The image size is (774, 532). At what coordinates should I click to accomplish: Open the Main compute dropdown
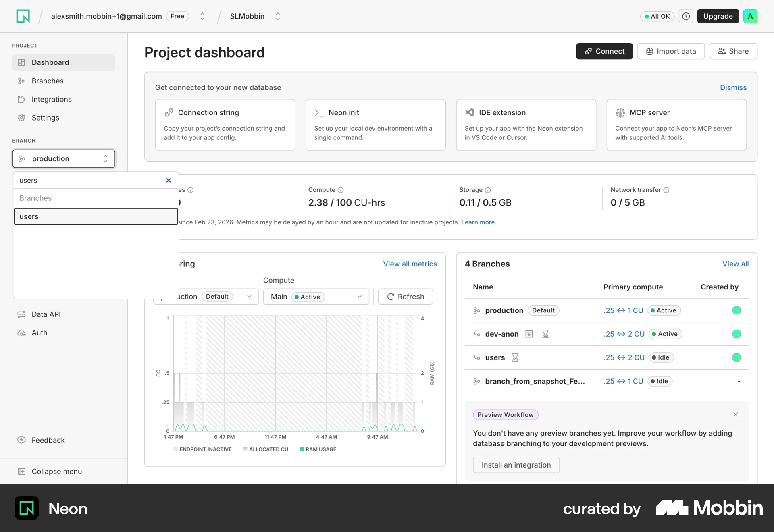coord(316,297)
